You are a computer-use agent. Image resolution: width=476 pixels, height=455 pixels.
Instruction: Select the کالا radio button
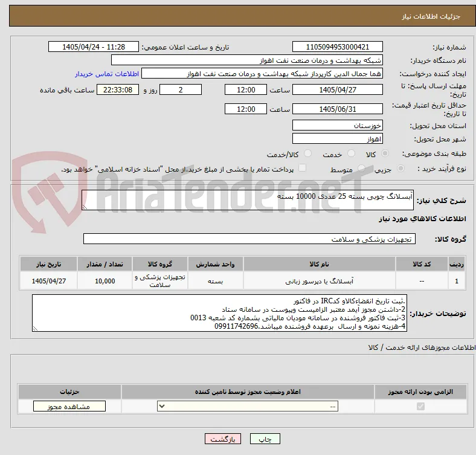385,153
